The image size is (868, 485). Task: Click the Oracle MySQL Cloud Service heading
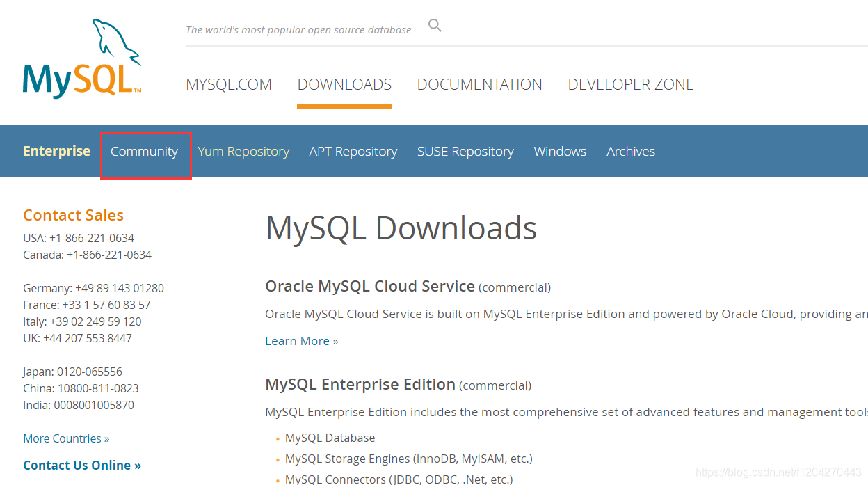coord(370,286)
